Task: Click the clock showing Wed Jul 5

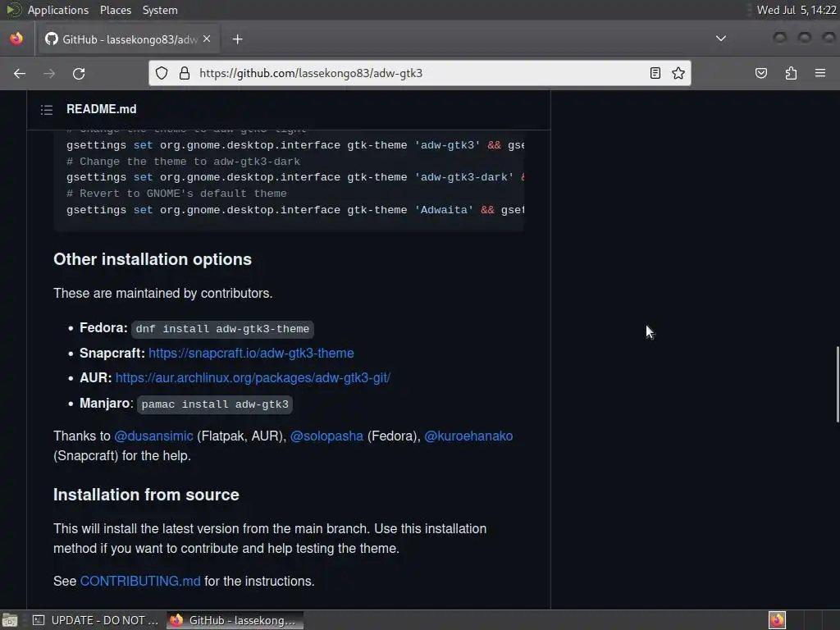Action: coord(797,10)
